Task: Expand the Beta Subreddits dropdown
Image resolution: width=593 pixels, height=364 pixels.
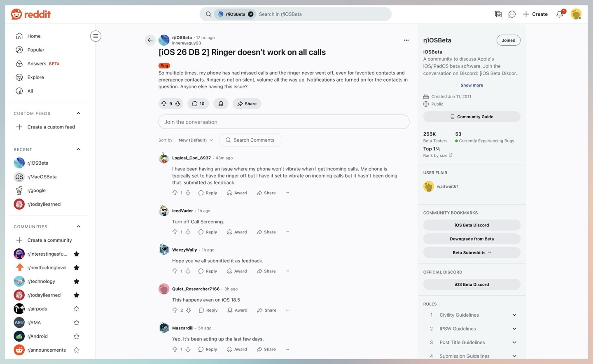Action: pyautogui.click(x=472, y=252)
